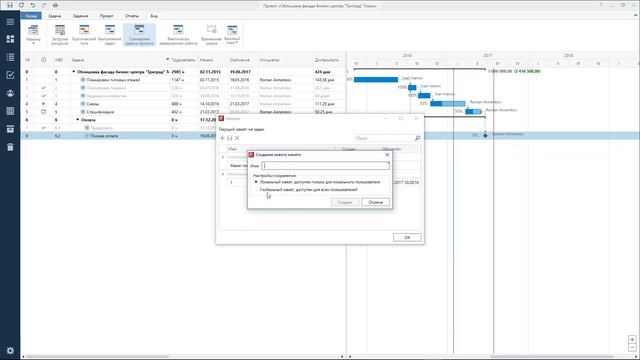Click the search magnifier in Макеты dialog
The width and height of the screenshot is (640, 360).
pyautogui.click(x=417, y=138)
